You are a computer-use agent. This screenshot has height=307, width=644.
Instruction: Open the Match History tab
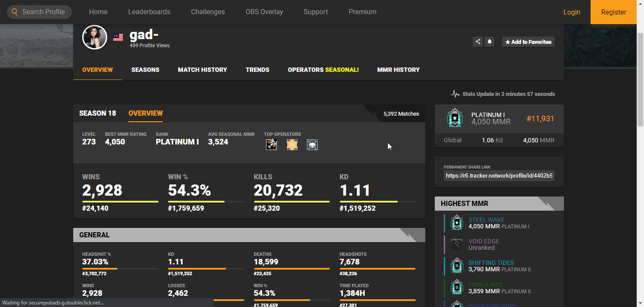[x=202, y=70]
